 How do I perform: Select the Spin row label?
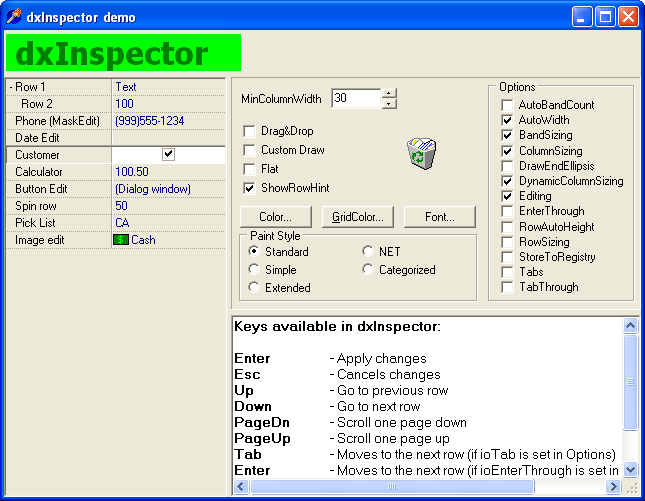35,206
